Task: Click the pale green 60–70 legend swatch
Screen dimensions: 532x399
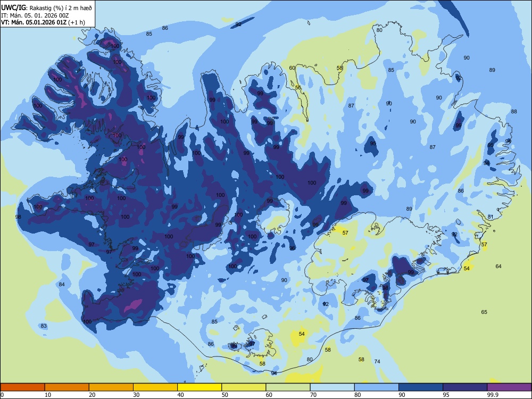Action: click(x=288, y=387)
